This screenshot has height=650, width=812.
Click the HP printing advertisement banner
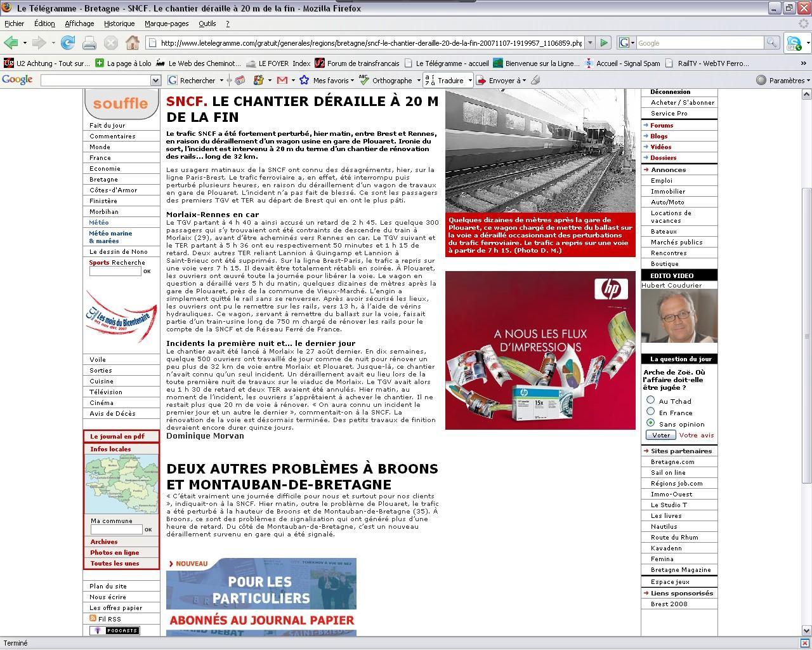(x=540, y=350)
